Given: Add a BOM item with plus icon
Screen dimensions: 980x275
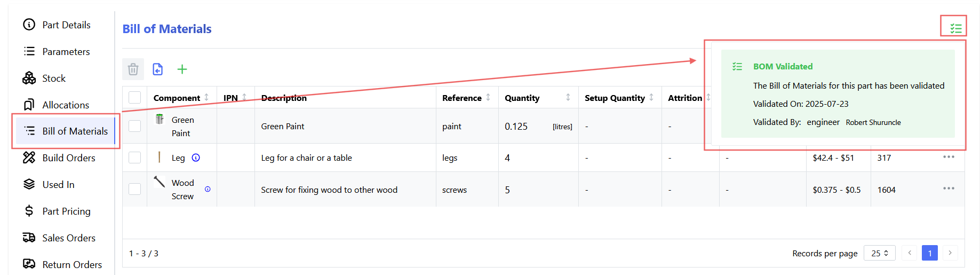Looking at the screenshot, I should click(182, 69).
